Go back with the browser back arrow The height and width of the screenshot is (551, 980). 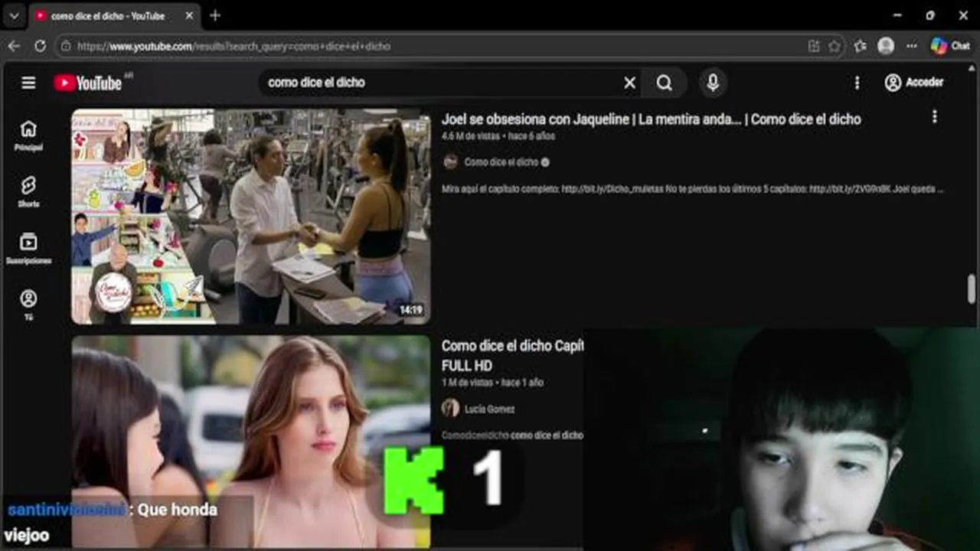pyautogui.click(x=14, y=46)
